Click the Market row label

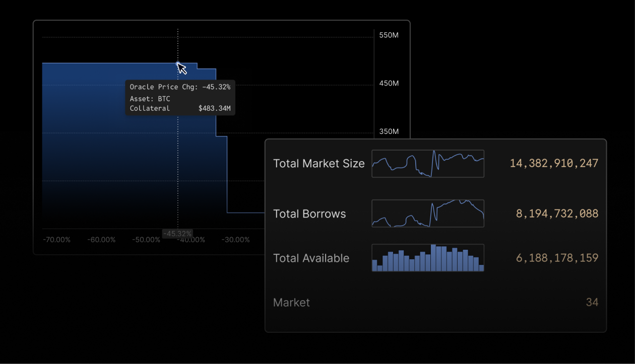[291, 303]
